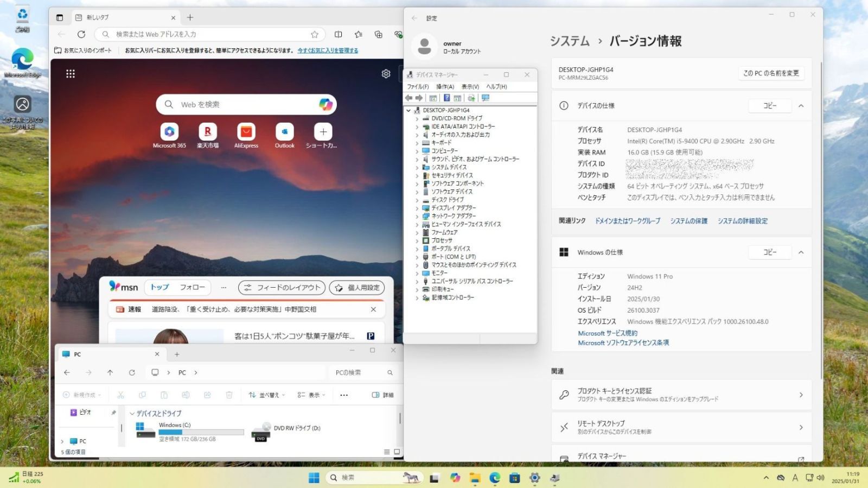Collapse the Device specifications section
The image size is (868, 488).
[801, 106]
